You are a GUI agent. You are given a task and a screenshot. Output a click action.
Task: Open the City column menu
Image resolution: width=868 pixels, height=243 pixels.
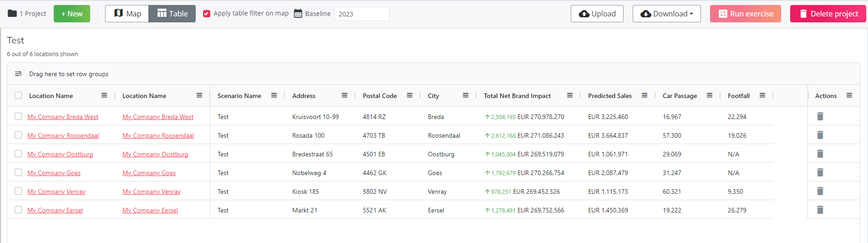tap(466, 96)
